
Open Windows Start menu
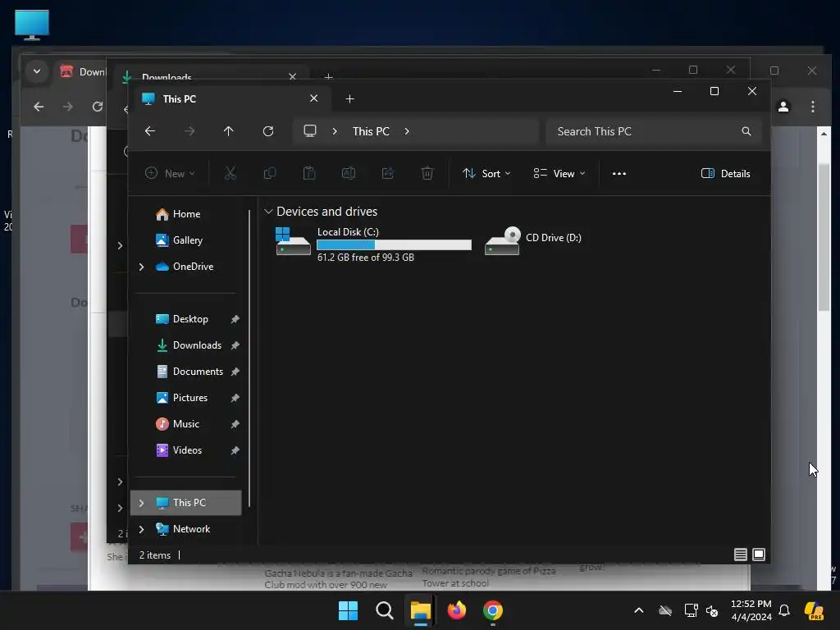(348, 610)
